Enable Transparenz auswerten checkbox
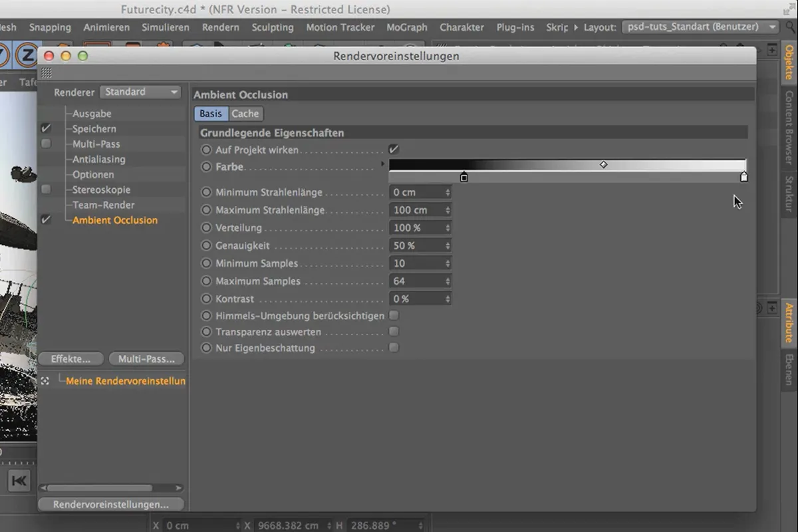798x532 pixels. click(x=394, y=331)
